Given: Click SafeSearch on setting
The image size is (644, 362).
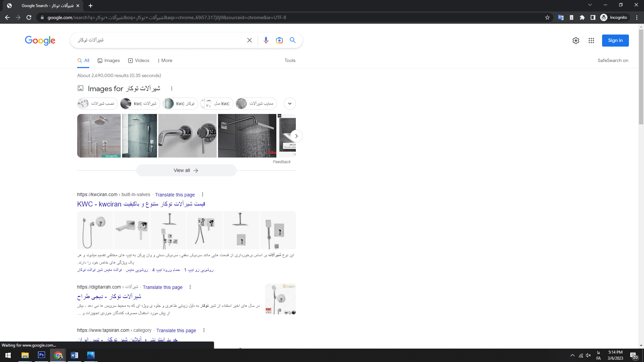Looking at the screenshot, I should point(613,61).
